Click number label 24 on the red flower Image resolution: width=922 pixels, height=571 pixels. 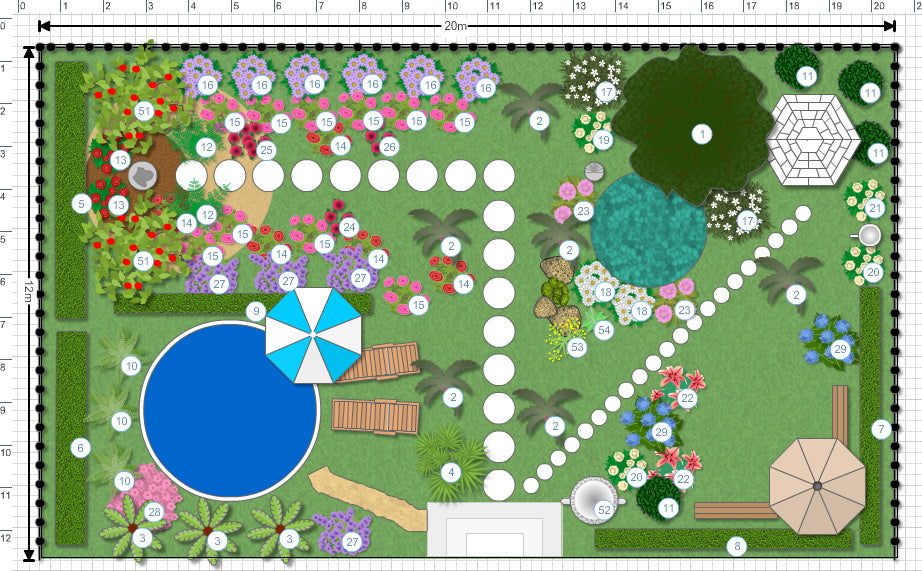coord(349,227)
